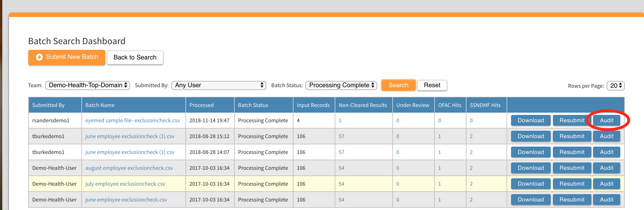
Task: View 54 non-cleared results for august batch
Action: click(341, 168)
